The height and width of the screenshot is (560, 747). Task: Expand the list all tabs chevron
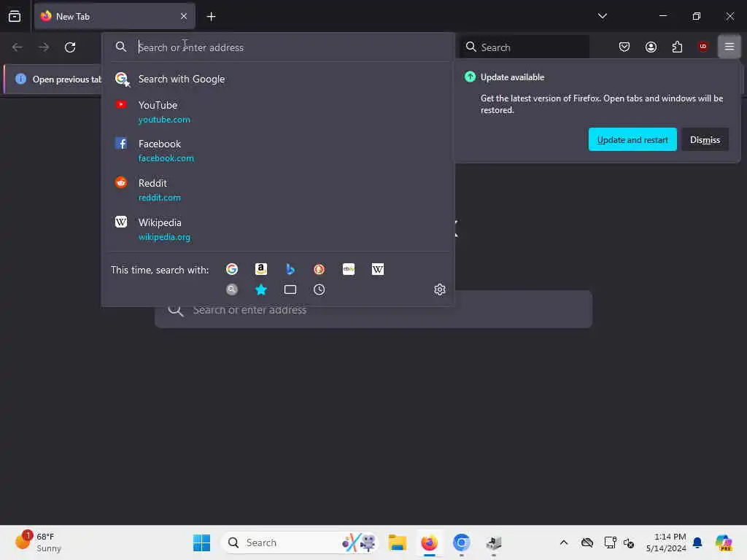[602, 16]
